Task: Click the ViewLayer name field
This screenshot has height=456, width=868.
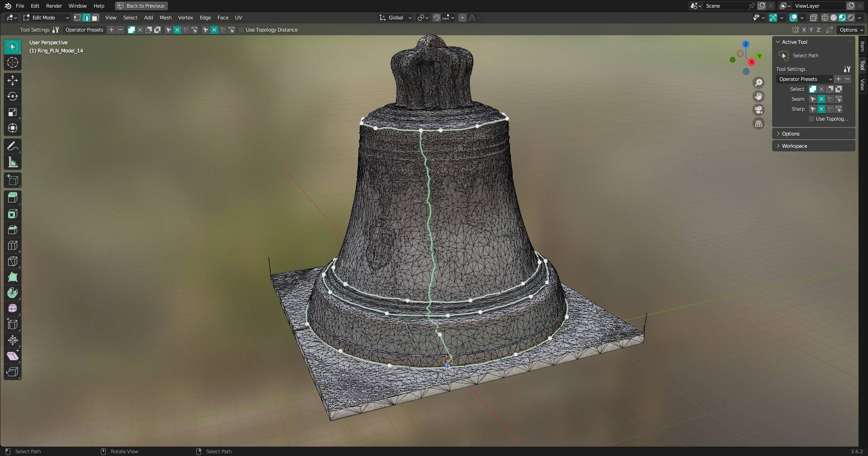Action: click(x=818, y=6)
